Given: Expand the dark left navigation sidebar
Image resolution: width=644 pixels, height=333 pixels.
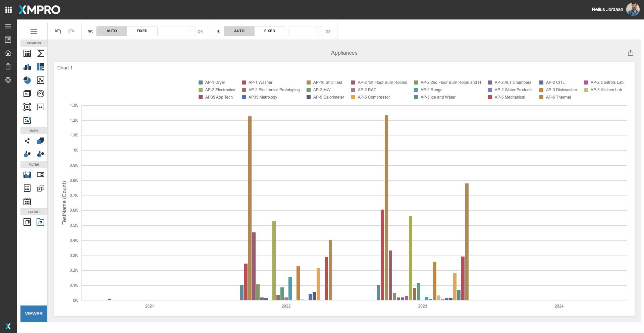Looking at the screenshot, I should coord(8,26).
